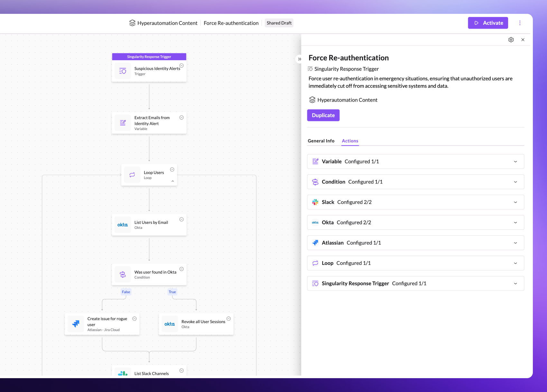Expand the Slack actions section
Image resolution: width=547 pixels, height=392 pixels.
click(x=515, y=202)
